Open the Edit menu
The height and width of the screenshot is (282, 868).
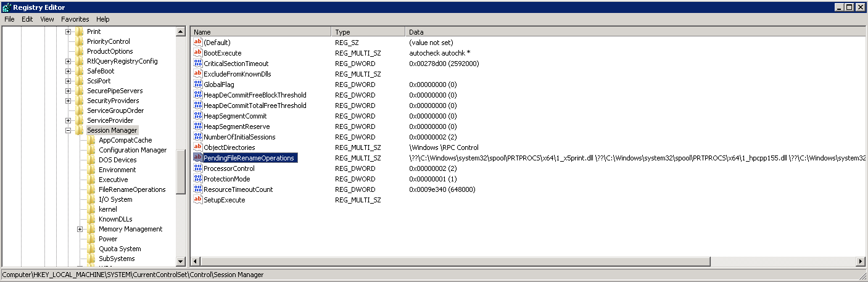point(27,19)
